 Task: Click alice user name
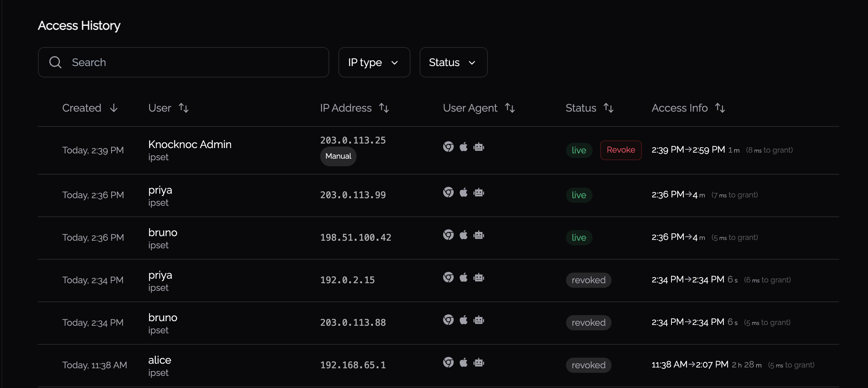pos(160,360)
